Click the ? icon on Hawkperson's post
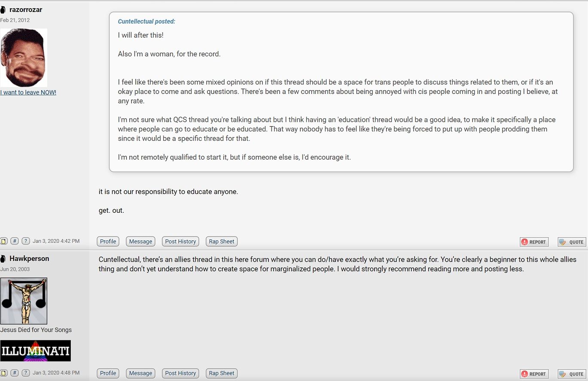The image size is (588, 381). pyautogui.click(x=26, y=373)
